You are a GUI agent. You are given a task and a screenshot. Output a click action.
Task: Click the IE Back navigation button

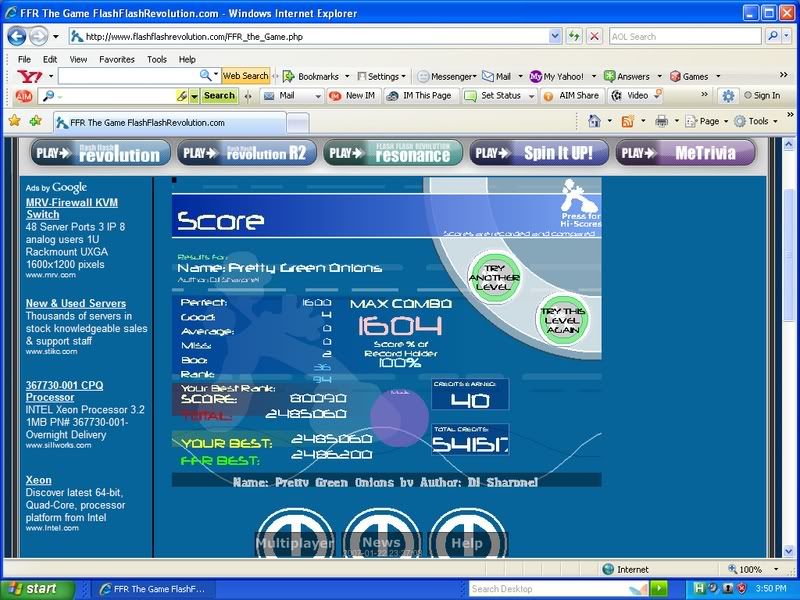coord(18,36)
